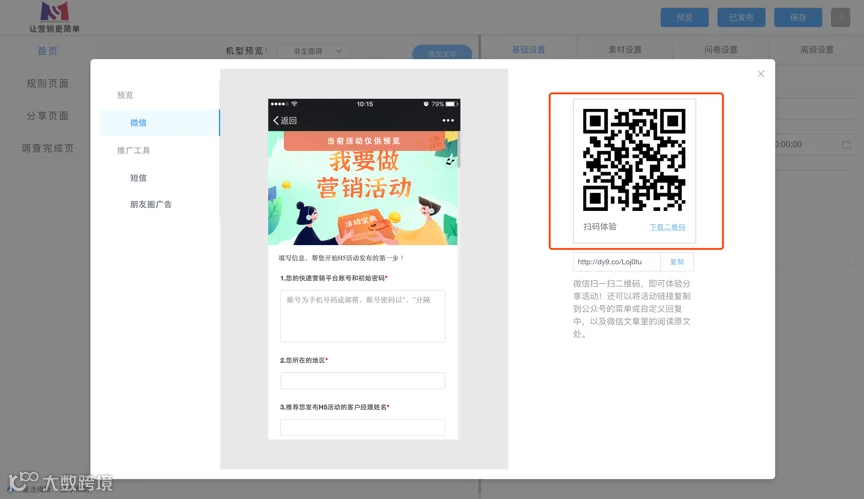864x499 pixels.
Task: Click the calendar icon in background settings panel
Action: tap(846, 144)
